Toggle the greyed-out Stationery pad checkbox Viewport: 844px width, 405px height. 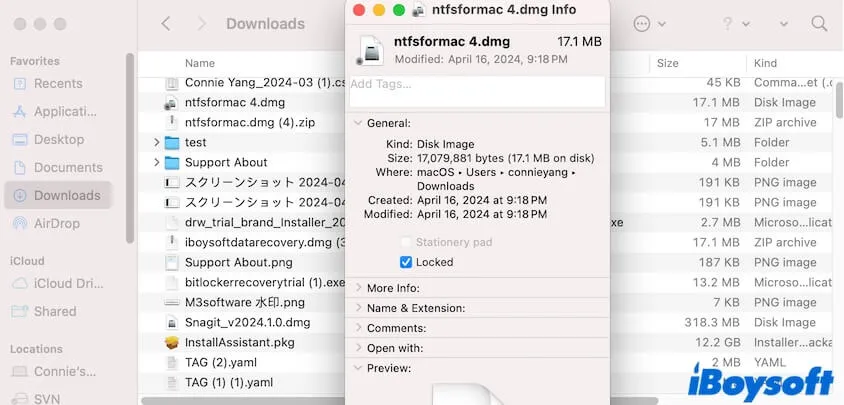click(x=406, y=242)
